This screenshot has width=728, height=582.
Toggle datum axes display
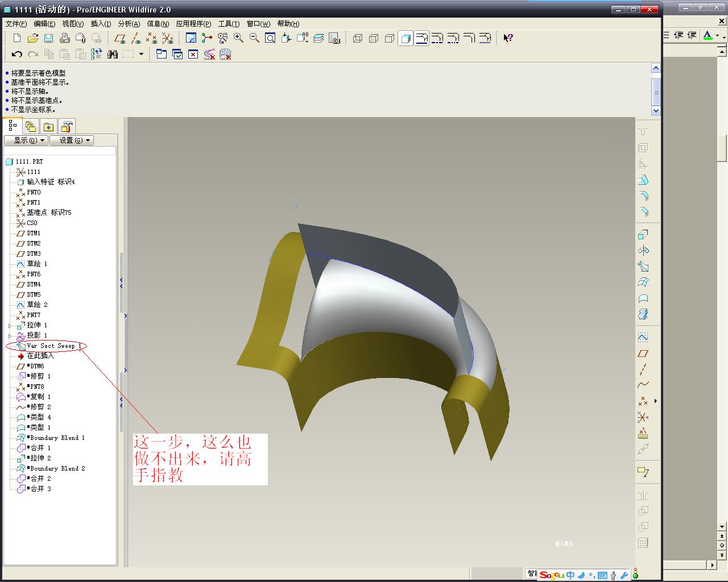click(135, 38)
